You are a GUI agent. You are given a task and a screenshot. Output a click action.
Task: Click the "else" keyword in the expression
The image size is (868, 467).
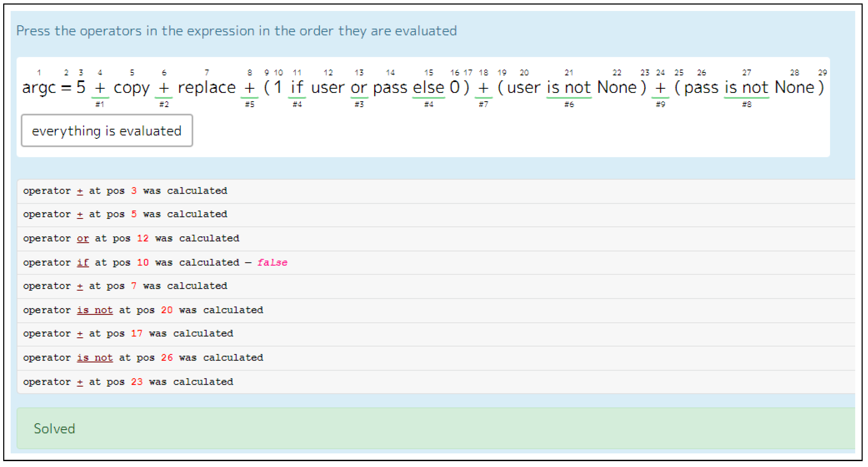point(428,88)
